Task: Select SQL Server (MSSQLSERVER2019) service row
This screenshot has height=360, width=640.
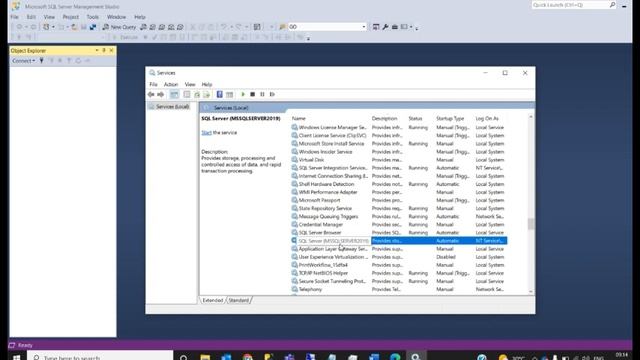Action: [x=399, y=241]
